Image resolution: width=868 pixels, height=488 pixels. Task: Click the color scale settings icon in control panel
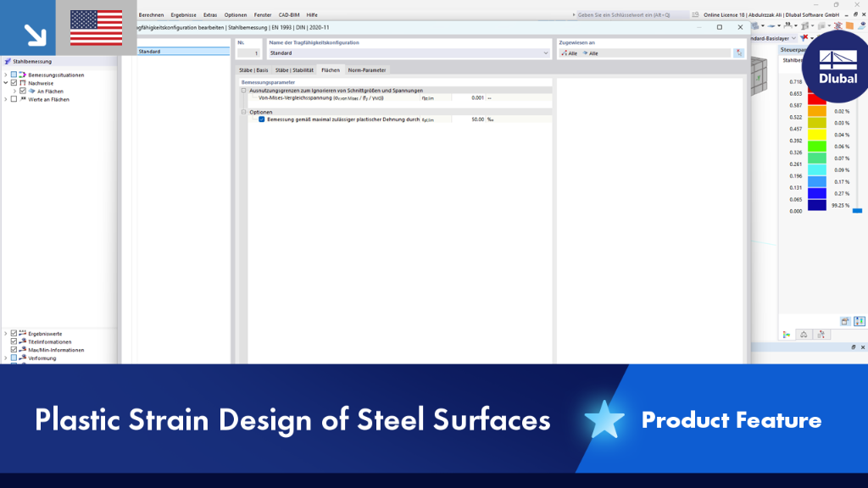pos(860,321)
